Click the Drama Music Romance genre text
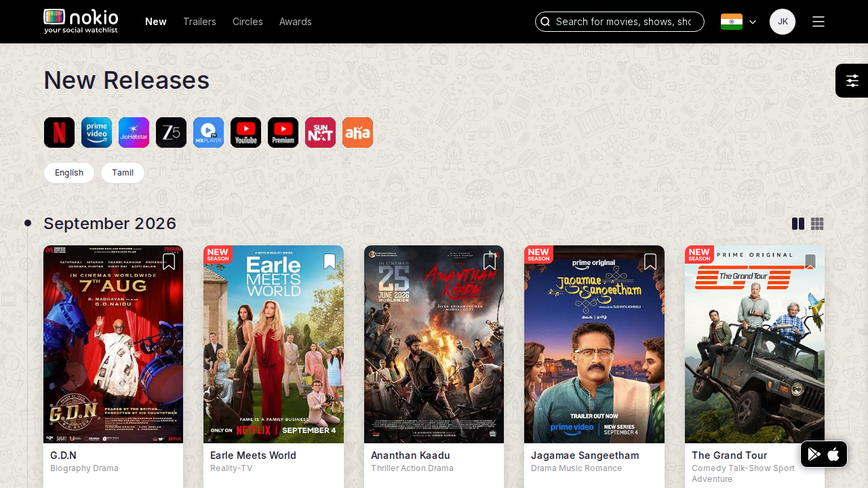Viewport: 868px width, 488px height. pyautogui.click(x=576, y=468)
